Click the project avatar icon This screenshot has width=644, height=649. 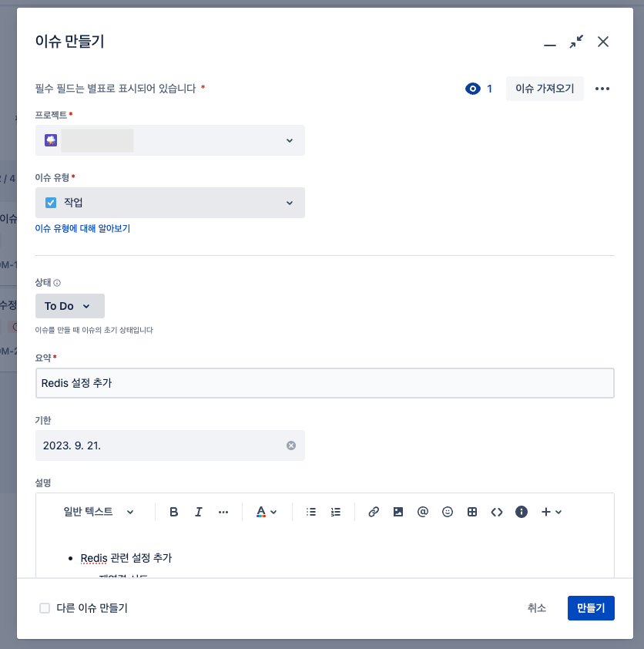point(51,140)
